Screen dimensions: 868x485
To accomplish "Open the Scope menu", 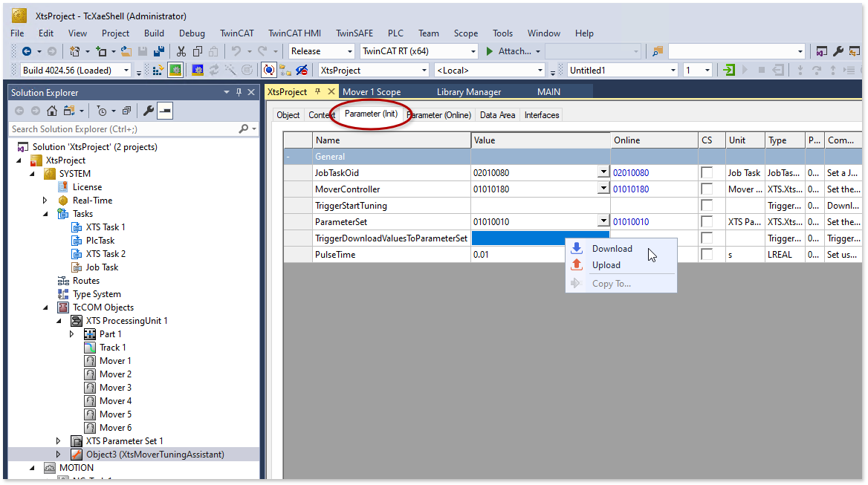I will tap(465, 33).
